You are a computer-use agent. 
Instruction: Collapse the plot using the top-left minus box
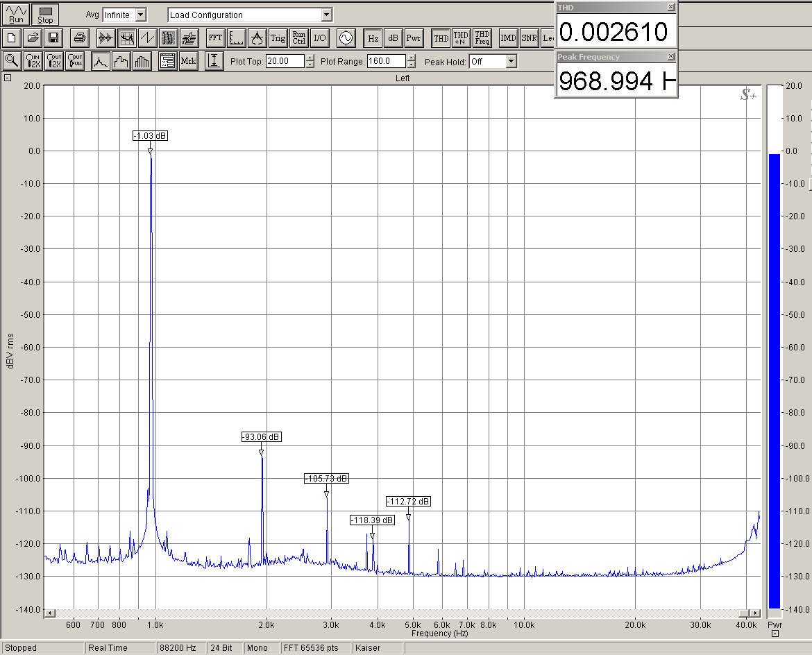pyautogui.click(x=7, y=78)
